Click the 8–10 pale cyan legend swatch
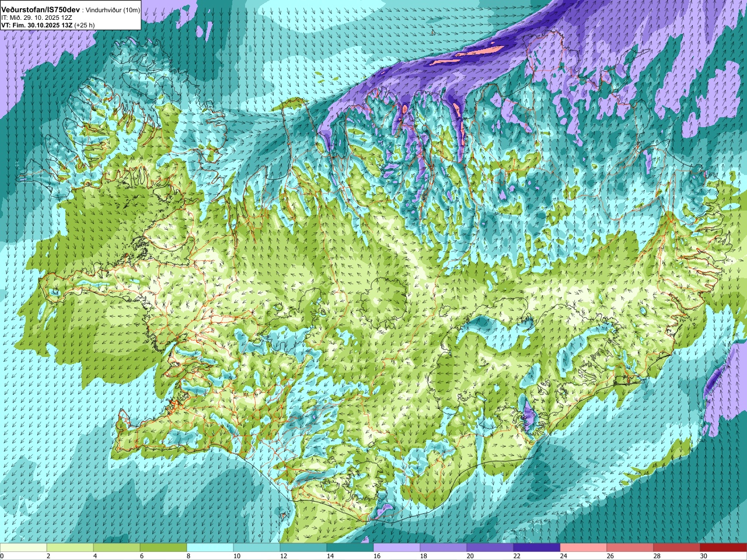The height and width of the screenshot is (560, 747). coord(210,548)
